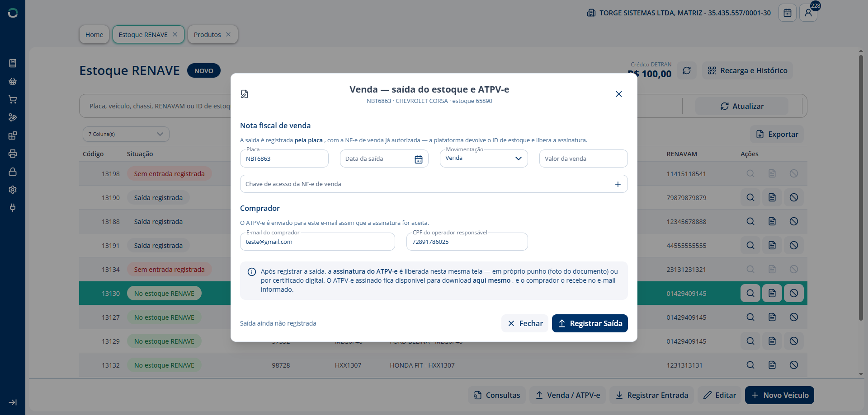Image resolution: width=868 pixels, height=415 pixels.
Task: Click block icon for row 13129
Action: (794, 341)
